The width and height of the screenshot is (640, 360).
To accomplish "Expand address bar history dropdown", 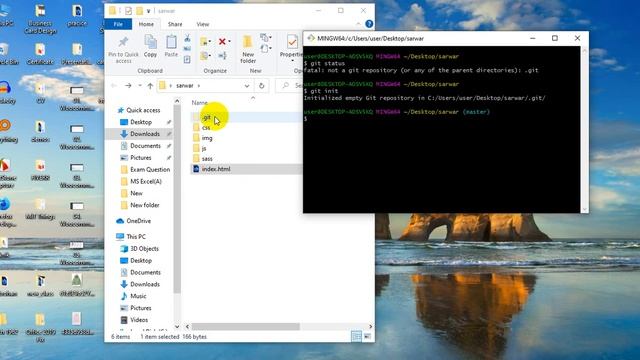I will pyautogui.click(x=247, y=86).
